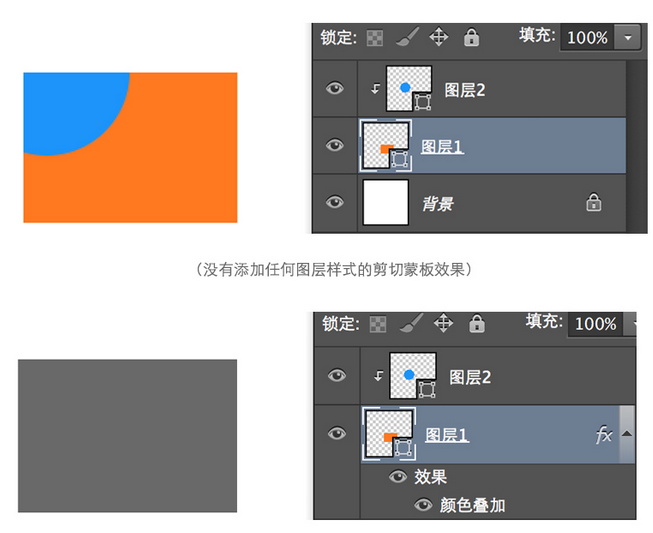Click 图层1 thumbnail in upper panel

(x=385, y=146)
